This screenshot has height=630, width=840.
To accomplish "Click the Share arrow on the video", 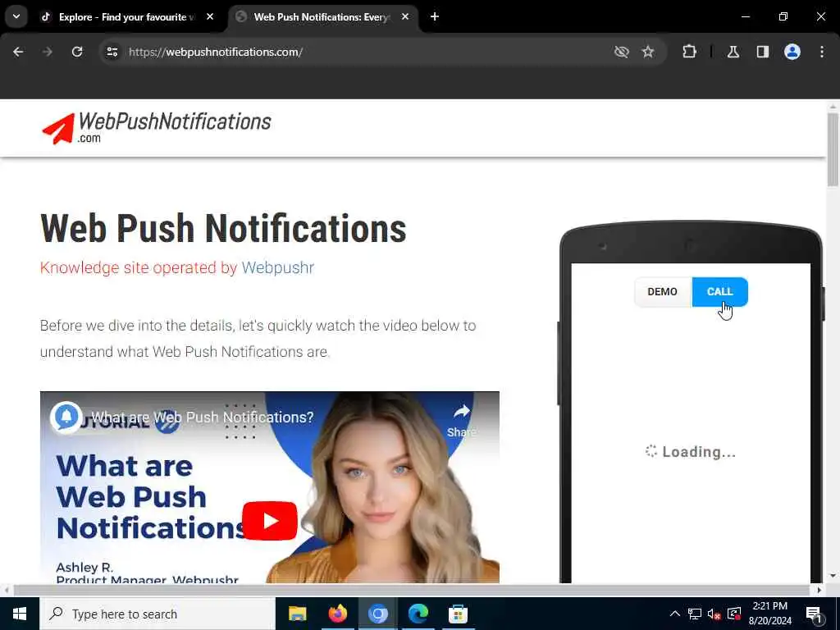I will 461,419.
